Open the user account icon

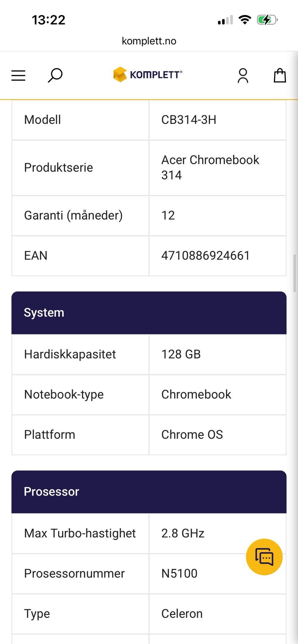pyautogui.click(x=243, y=76)
